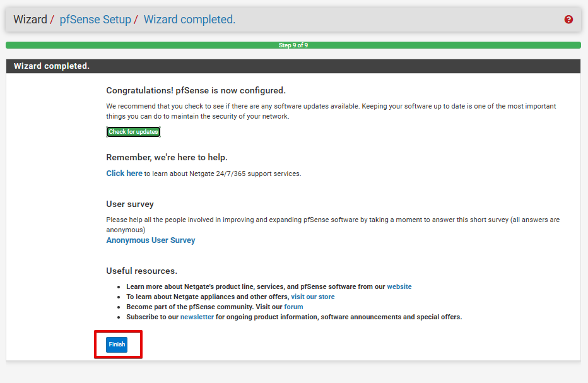
Task: Open the Anonymous User Survey link
Action: 151,240
